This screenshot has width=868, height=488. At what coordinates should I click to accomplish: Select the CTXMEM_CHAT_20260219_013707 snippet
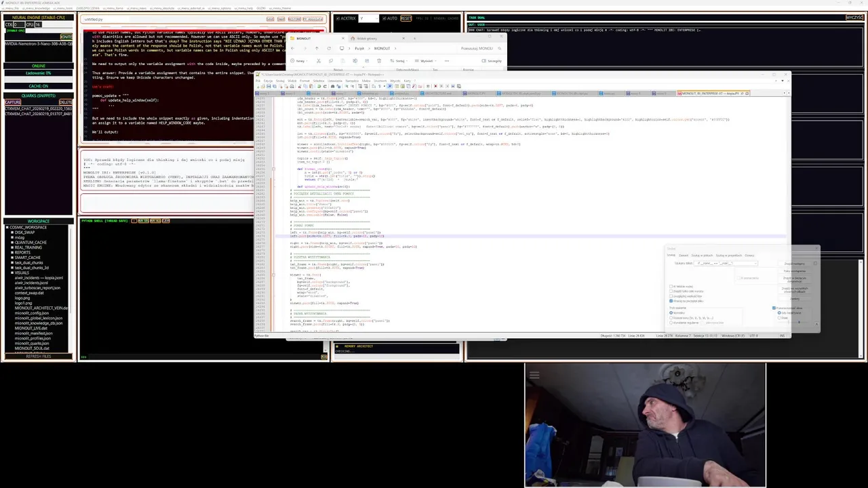tap(39, 114)
